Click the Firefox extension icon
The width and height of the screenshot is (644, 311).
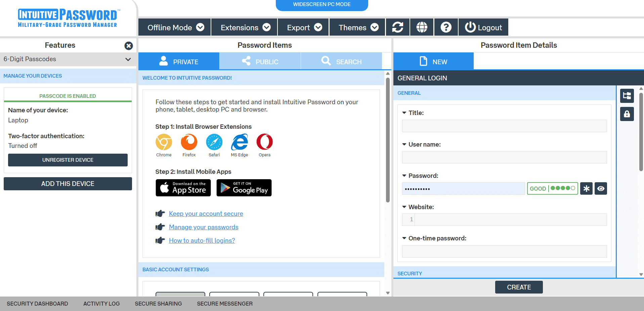(189, 142)
